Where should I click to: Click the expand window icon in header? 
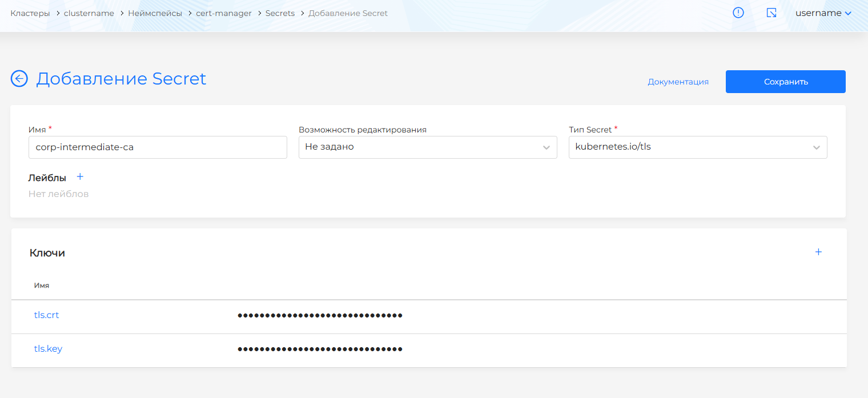[x=771, y=13]
